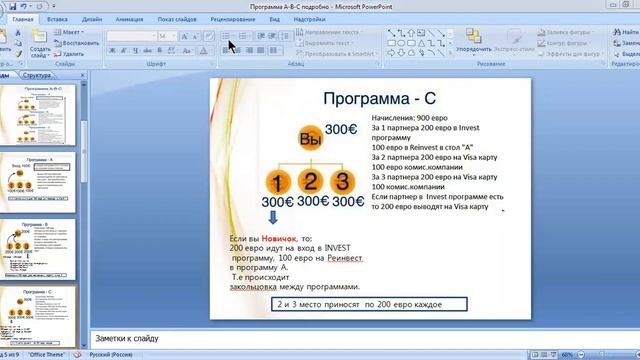Open the Шрифт group dialog launcher

coord(213,64)
